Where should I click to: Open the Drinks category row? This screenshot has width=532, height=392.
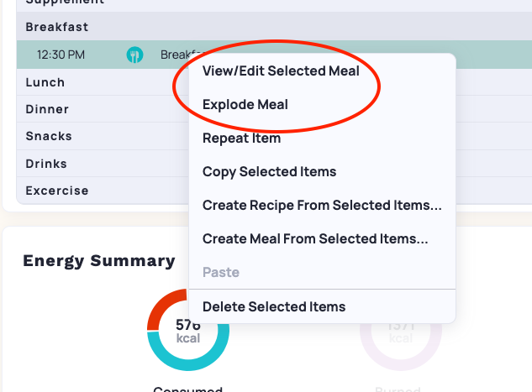[103, 164]
